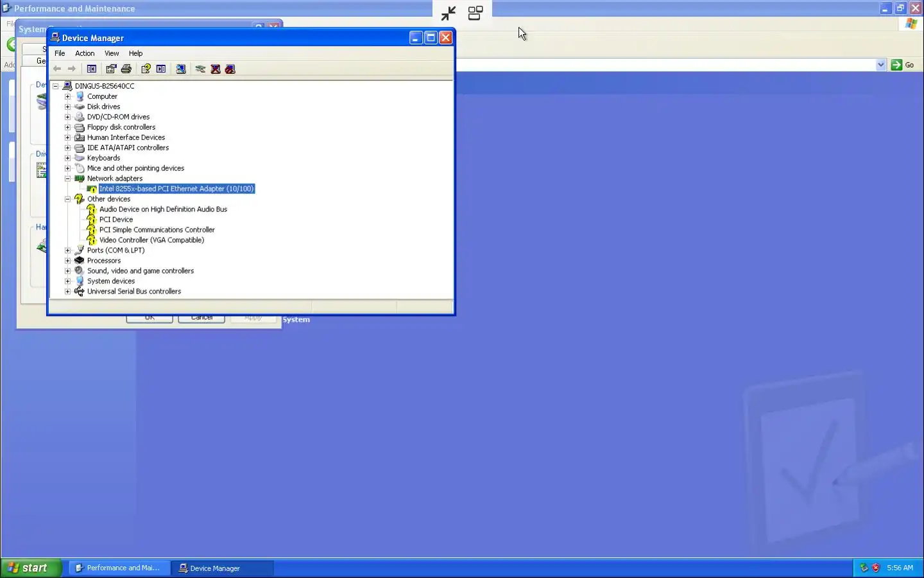Image resolution: width=924 pixels, height=578 pixels.
Task: Switch to Performance and Mai... taskbar button
Action: tap(119, 568)
